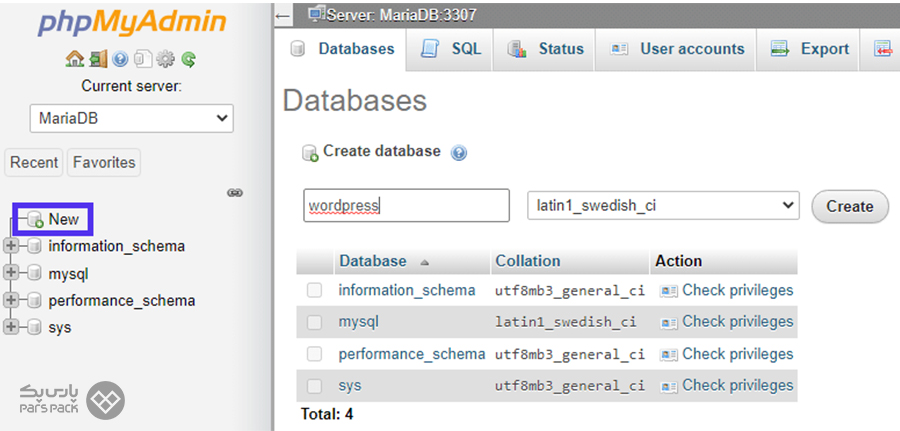Screen dimensions: 900x431
Task: Open phpMyAdmin documentation question-mark icon
Action: coord(120,59)
